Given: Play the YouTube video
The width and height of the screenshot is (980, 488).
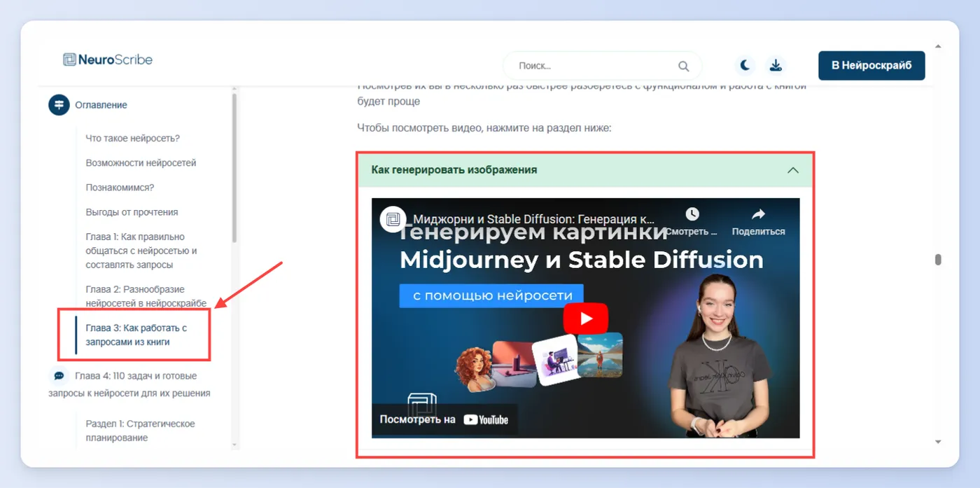Looking at the screenshot, I should (586, 319).
